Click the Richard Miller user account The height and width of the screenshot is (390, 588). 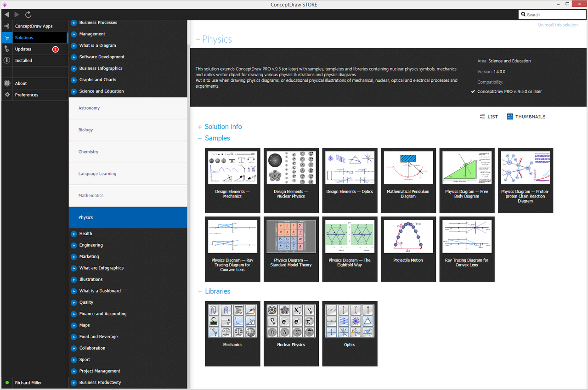28,383
